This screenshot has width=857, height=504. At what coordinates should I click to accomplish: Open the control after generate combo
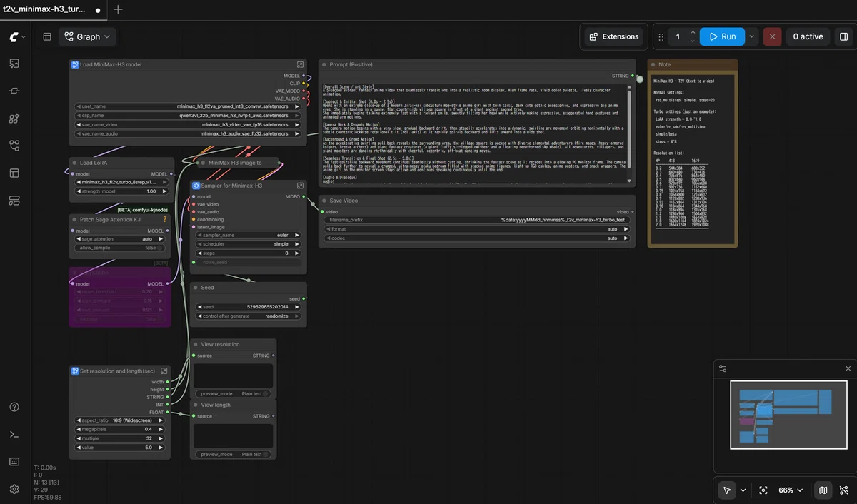(x=247, y=316)
